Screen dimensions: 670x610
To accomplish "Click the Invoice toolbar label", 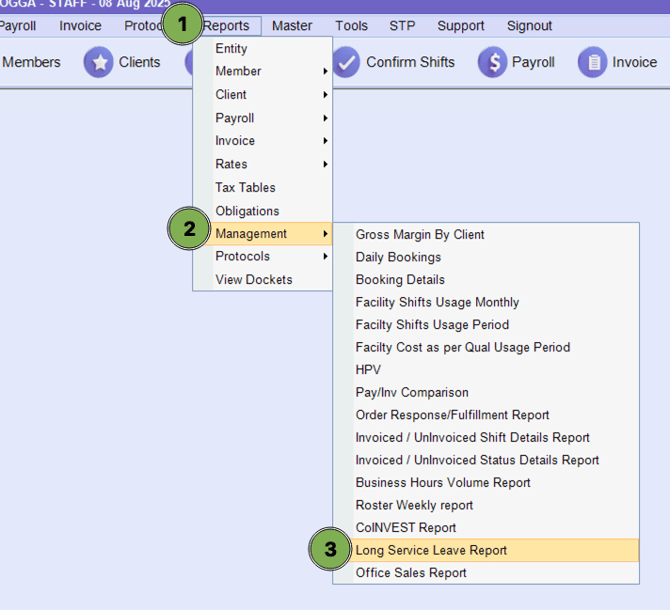I will 635,62.
